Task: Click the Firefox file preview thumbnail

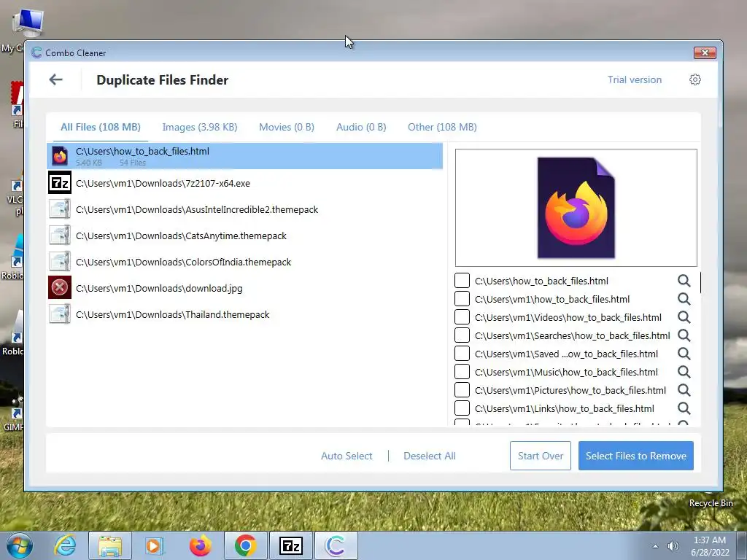Action: pos(576,208)
